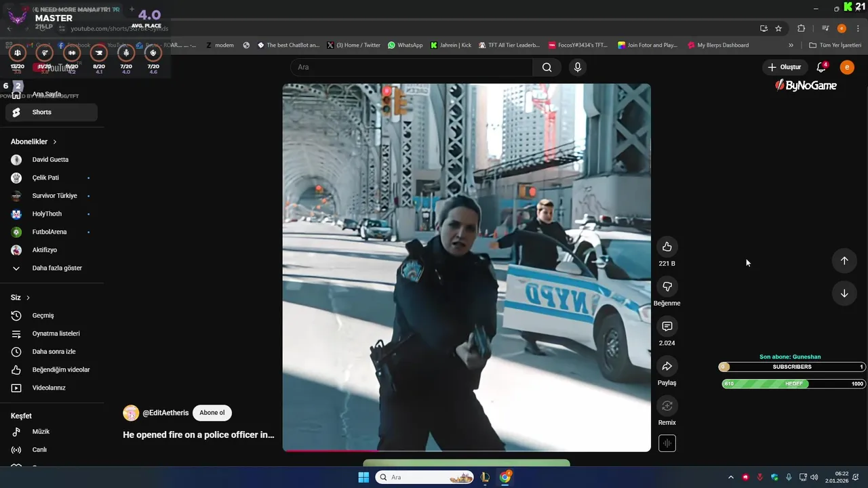Viewport: 868px width, 488px height.
Task: Like the short with the thumbs-up icon
Action: pos(667,247)
